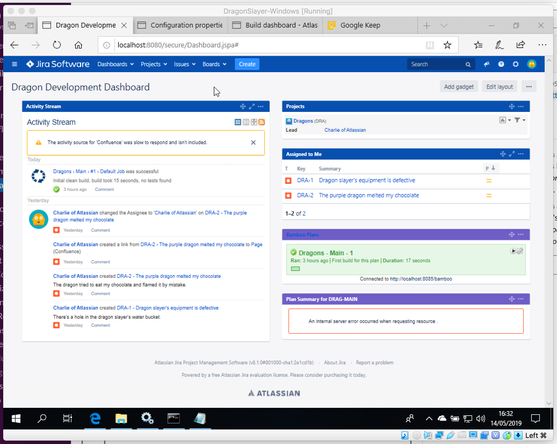Comment on the Default Job build activity
Screen dimensions: 557x444
(104, 189)
